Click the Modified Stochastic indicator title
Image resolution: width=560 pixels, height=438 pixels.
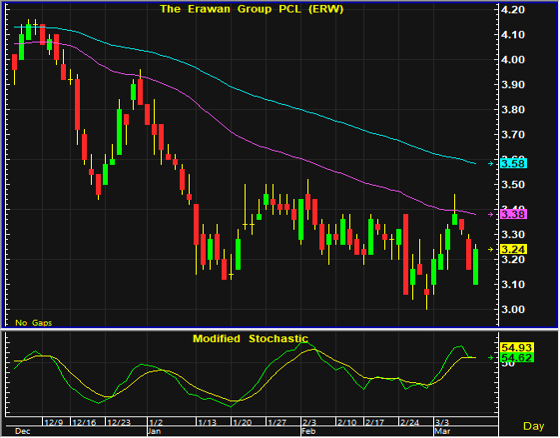click(250, 339)
